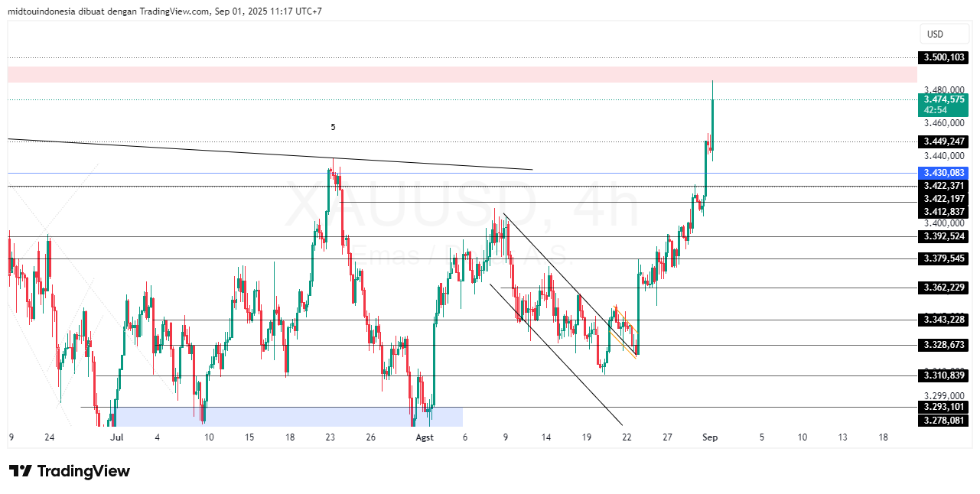The width and height of the screenshot is (980, 494).
Task: Click the black price label 3.500,103
Action: click(x=943, y=57)
